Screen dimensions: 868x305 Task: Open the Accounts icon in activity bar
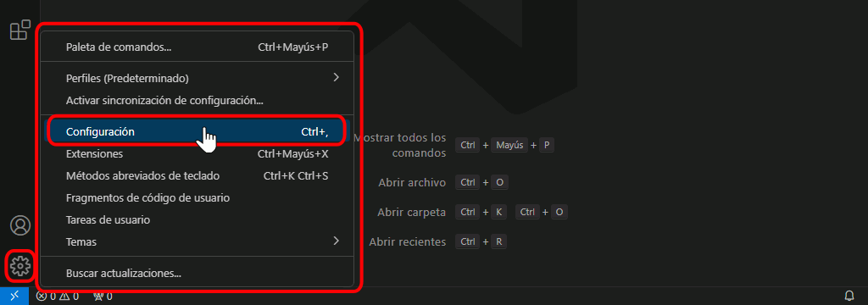(20, 226)
